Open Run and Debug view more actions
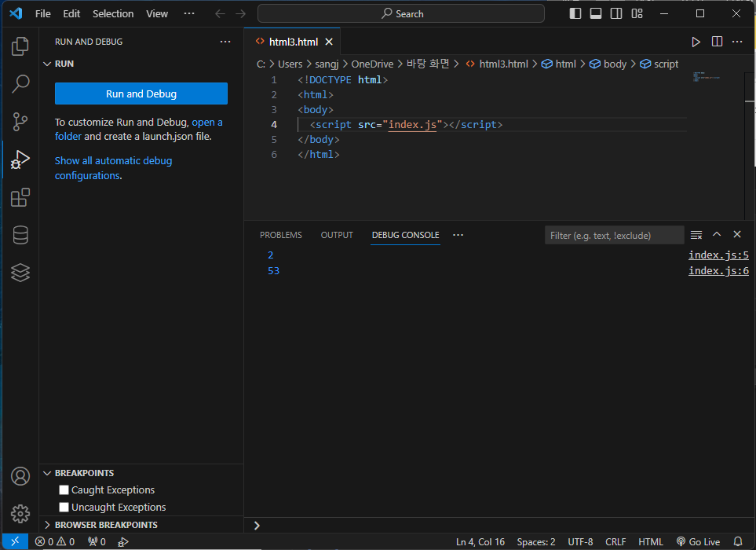The image size is (756, 550). point(225,42)
